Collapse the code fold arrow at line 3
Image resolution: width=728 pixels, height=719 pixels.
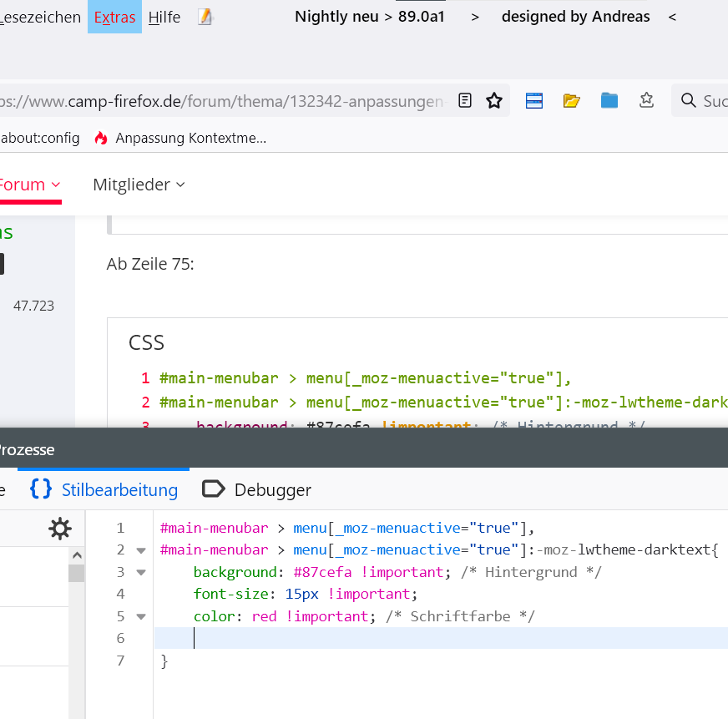coord(140,572)
